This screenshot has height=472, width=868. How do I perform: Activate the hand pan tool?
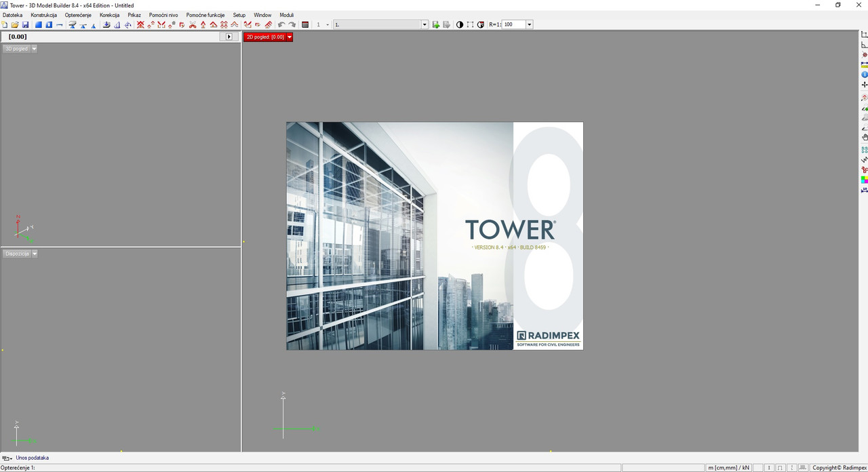865,137
